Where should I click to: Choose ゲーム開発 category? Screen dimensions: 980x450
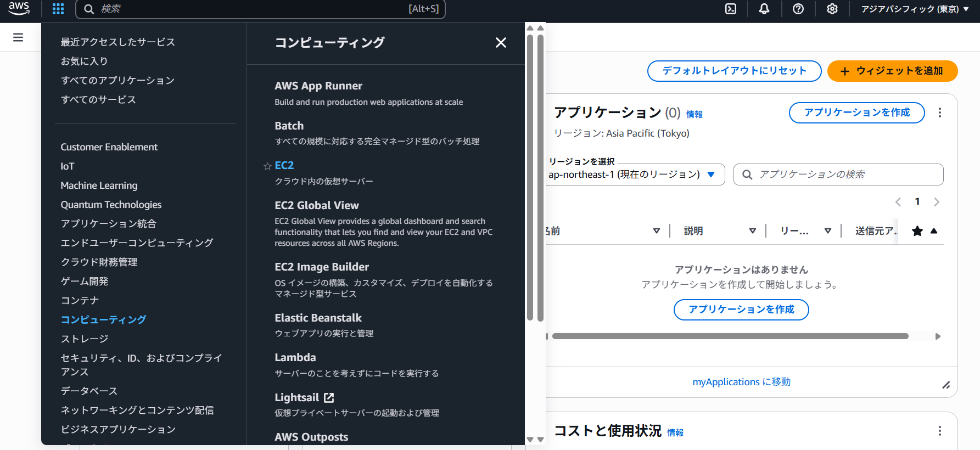tap(84, 282)
